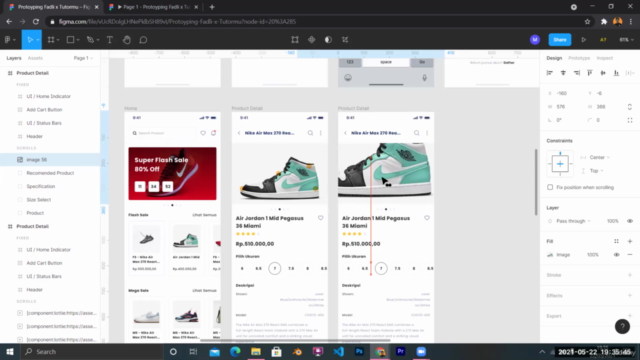640x360 pixels.
Task: Open the Page 1 dropdown
Action: click(83, 58)
